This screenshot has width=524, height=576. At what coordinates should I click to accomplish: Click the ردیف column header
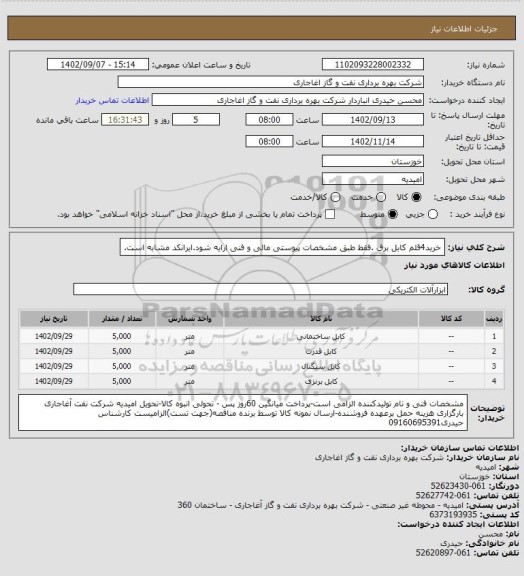494,319
